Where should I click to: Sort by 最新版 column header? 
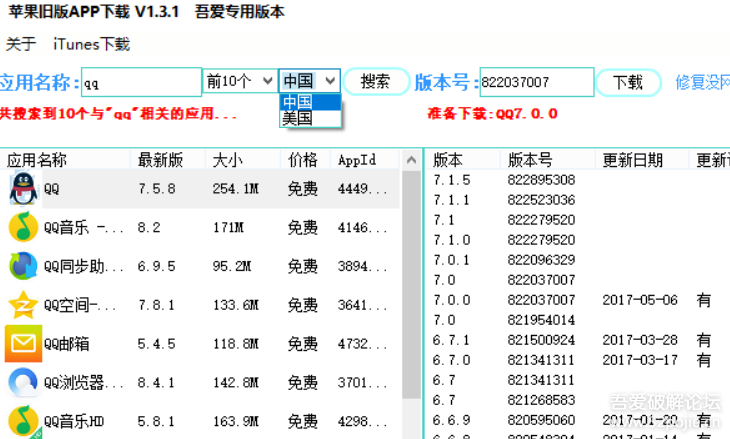tap(168, 160)
